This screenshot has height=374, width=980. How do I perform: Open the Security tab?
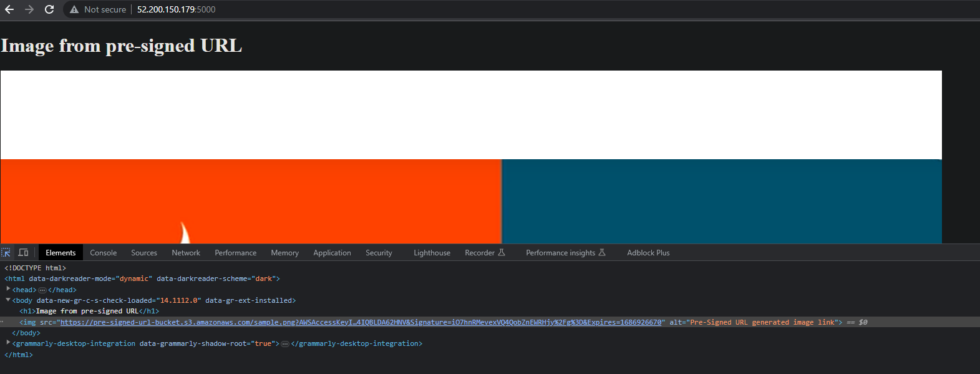pyautogui.click(x=379, y=253)
